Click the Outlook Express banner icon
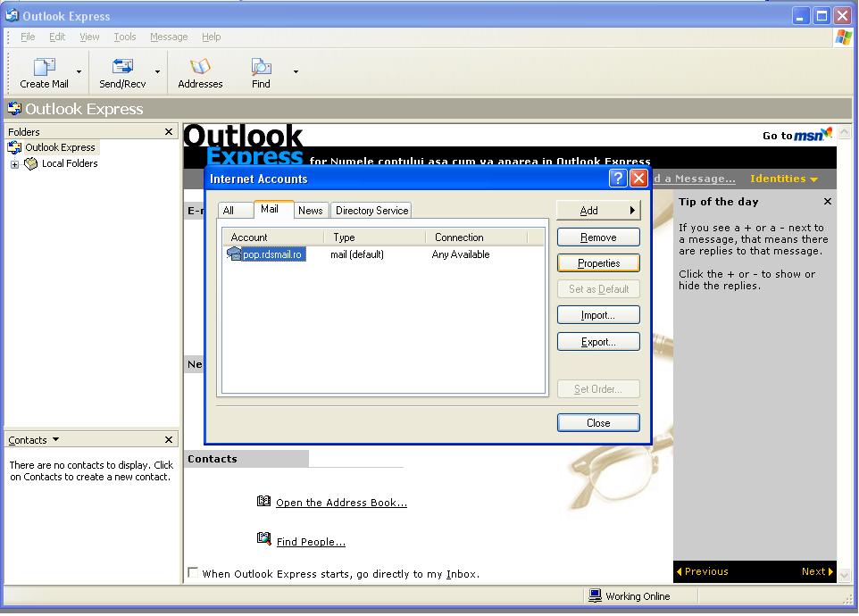This screenshot has height=616, width=859. (14, 108)
